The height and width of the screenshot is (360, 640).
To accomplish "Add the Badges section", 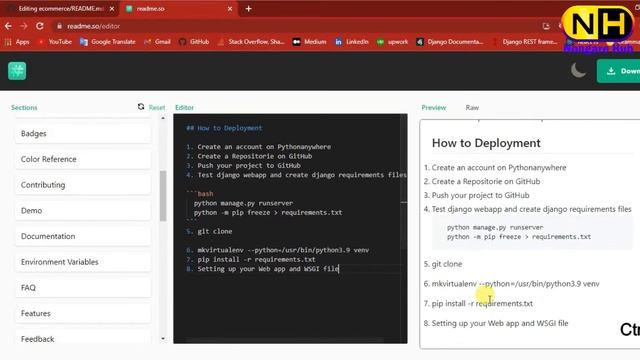I will [83, 133].
